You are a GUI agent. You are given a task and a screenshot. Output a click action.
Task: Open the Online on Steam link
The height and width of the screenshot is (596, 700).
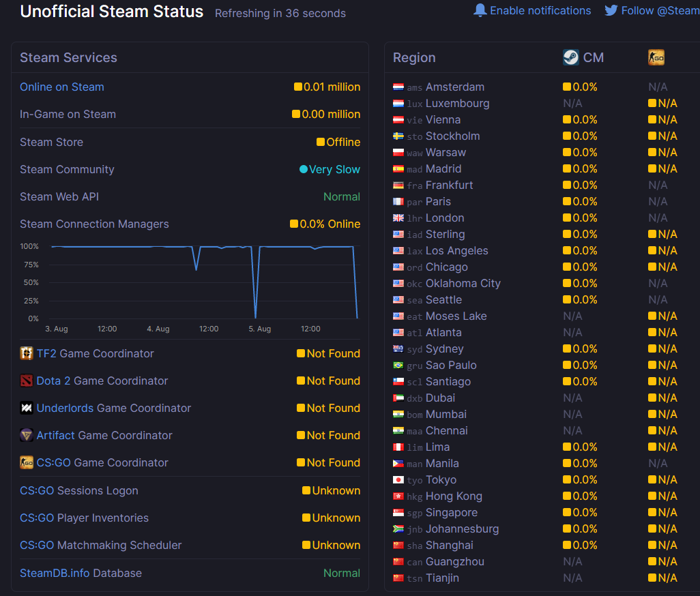tap(62, 87)
